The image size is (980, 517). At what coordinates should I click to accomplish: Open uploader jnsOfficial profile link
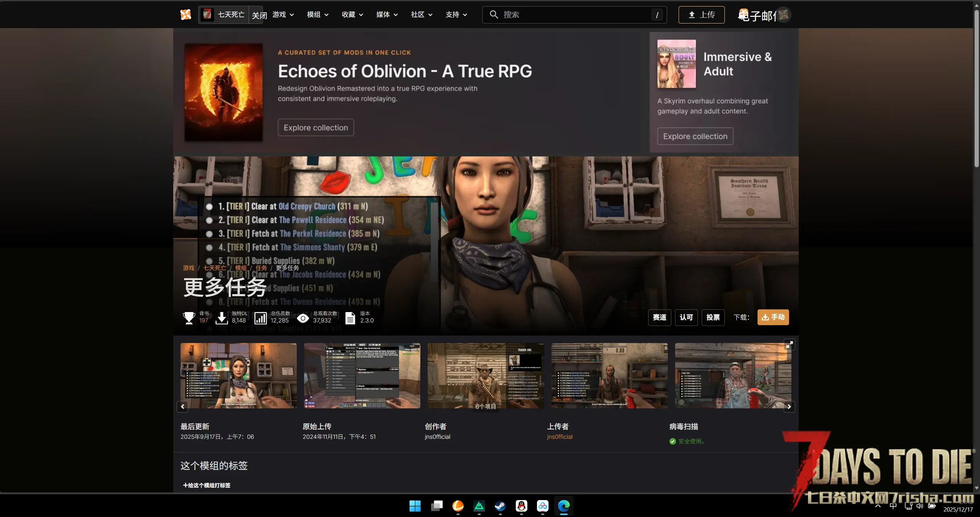click(x=560, y=436)
